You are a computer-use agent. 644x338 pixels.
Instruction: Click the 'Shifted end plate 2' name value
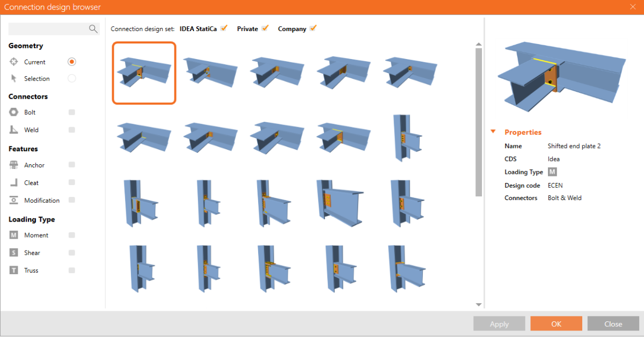[574, 146]
